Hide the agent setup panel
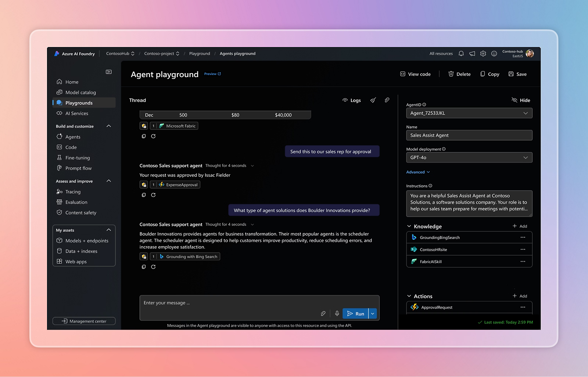This screenshot has height=377, width=588. [521, 100]
